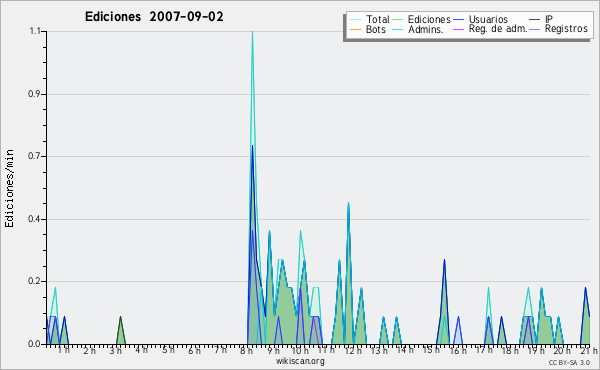Click the chart title Ediciones 2007-09-02
Image resolution: width=600 pixels, height=370 pixels.
coord(154,17)
